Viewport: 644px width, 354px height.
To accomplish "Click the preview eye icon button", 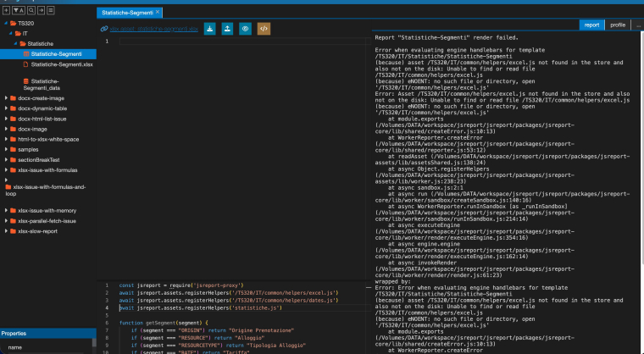I will pos(245,29).
